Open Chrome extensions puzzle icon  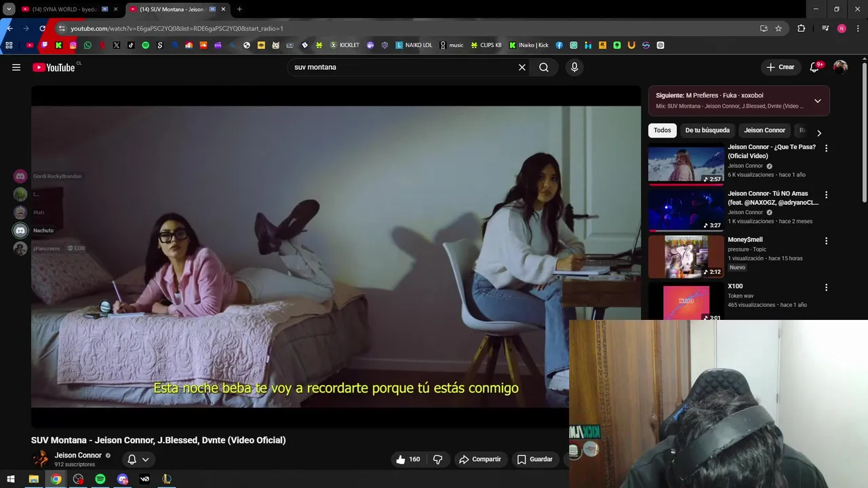click(801, 28)
